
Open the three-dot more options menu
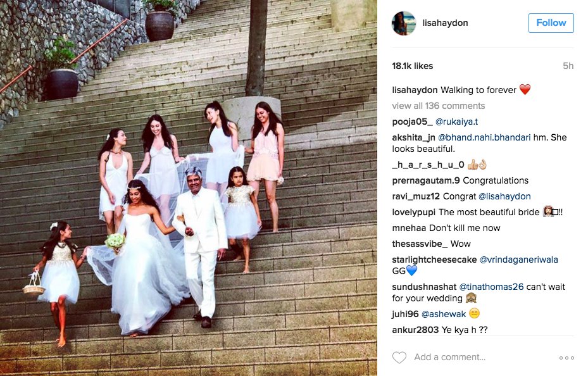pos(566,358)
